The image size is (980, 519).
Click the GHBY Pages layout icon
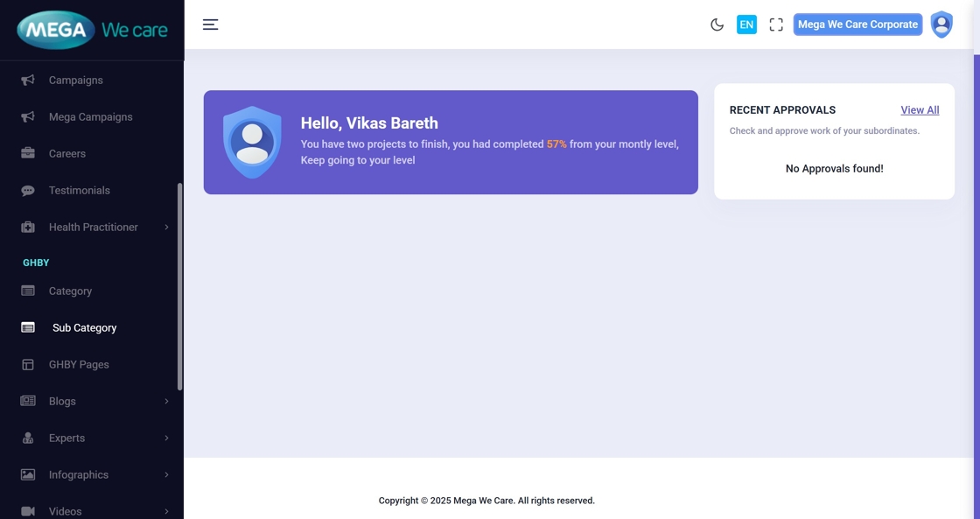pyautogui.click(x=28, y=365)
